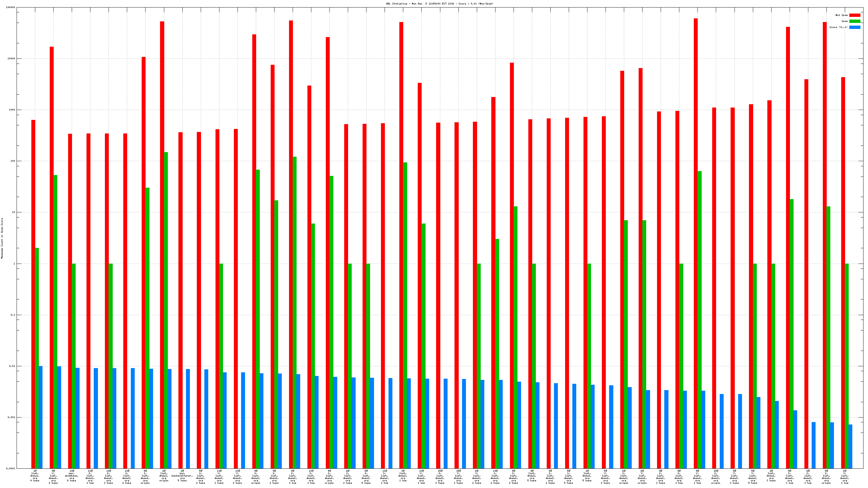The image size is (868, 488).
Task: Click the 100000 y-axis tick label
Action: [x=11, y=8]
